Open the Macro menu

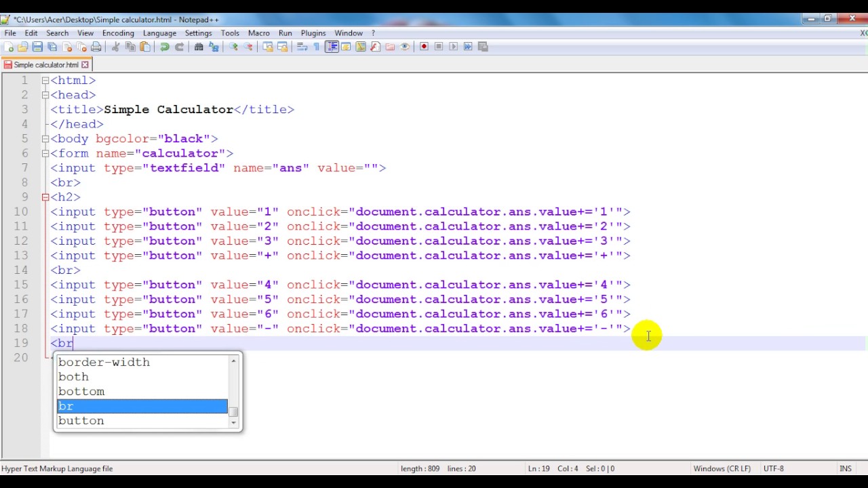pyautogui.click(x=259, y=33)
